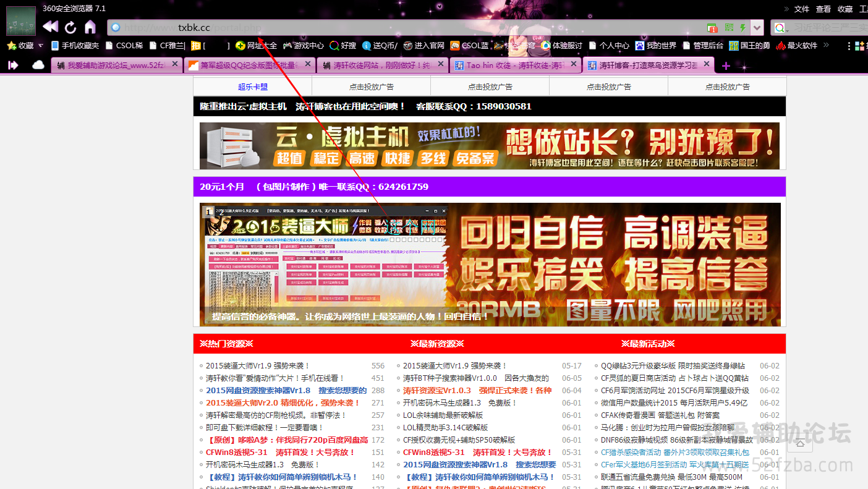Open 微信用户数量统计2015 link

tap(674, 403)
